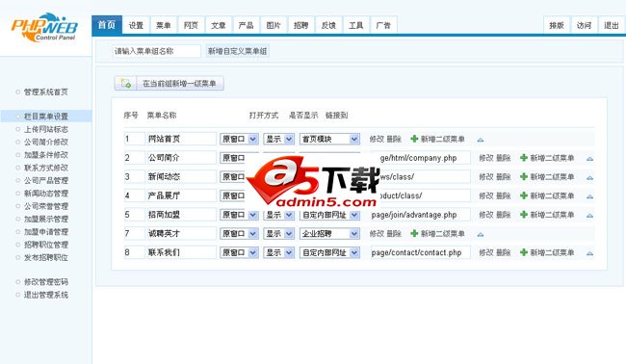Click 修改 link in 联系我们 row

pos(486,252)
